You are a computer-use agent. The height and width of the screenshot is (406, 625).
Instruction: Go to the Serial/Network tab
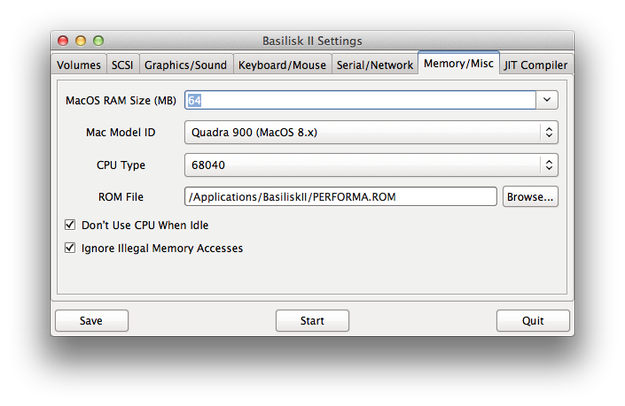pyautogui.click(x=375, y=65)
